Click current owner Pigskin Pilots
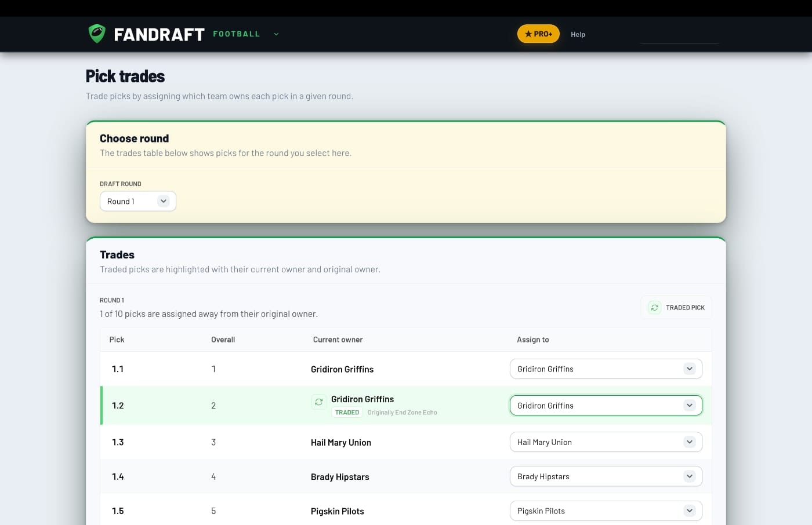Image resolution: width=812 pixels, height=525 pixels. coord(338,511)
